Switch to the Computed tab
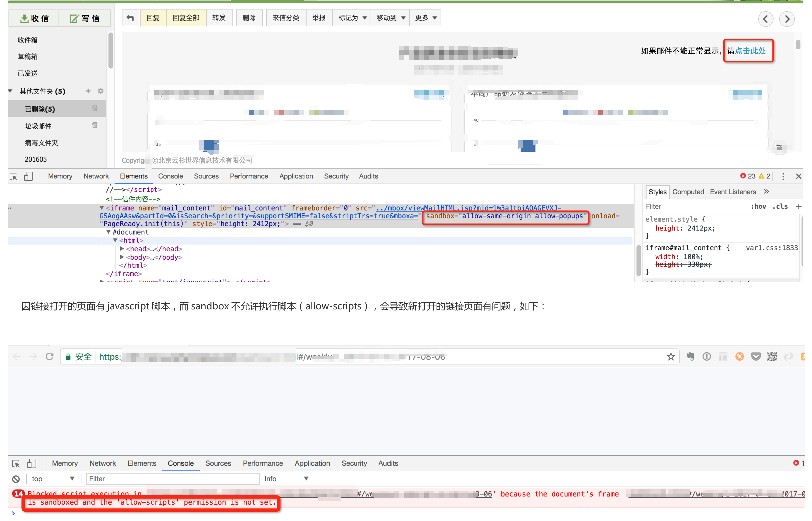812x521 pixels. coord(688,192)
